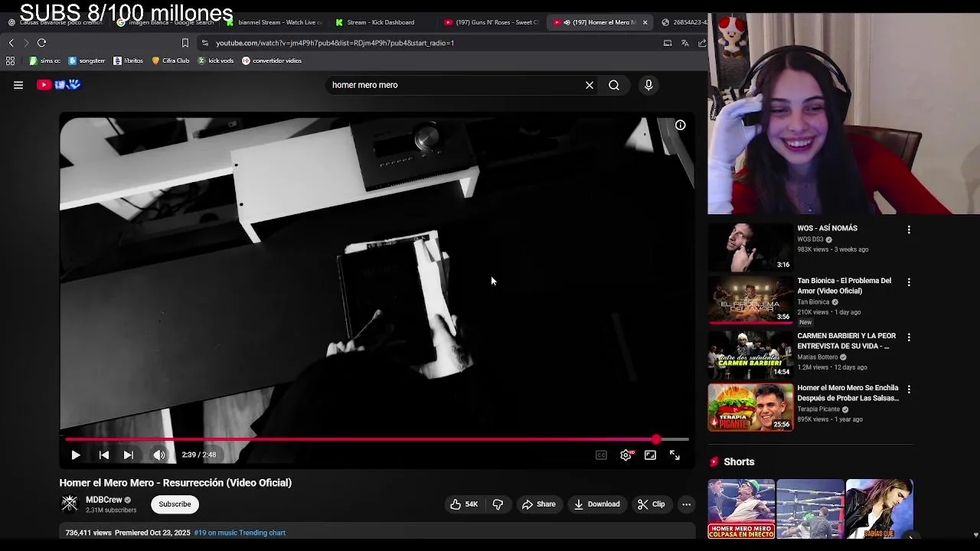Share the video
The width and height of the screenshot is (980, 551).
tap(538, 504)
